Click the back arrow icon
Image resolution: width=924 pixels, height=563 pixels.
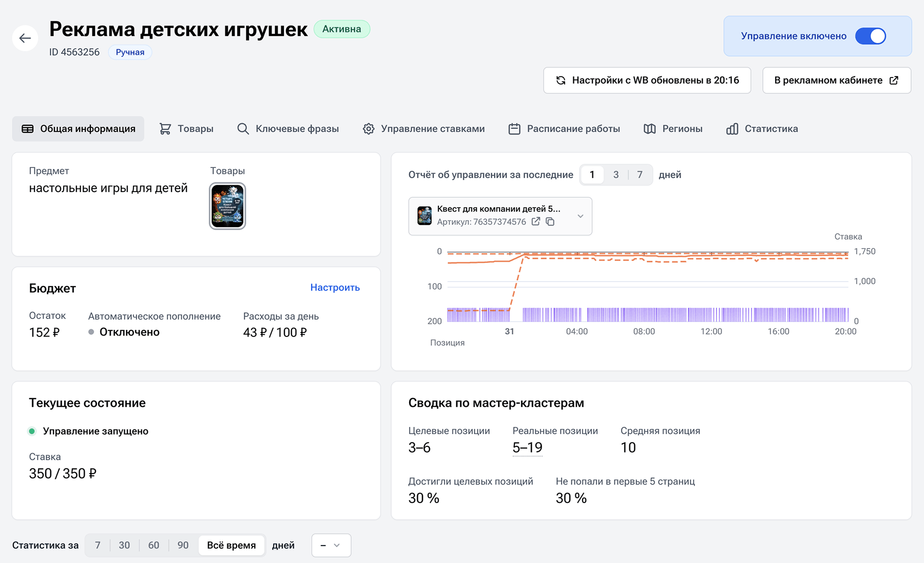[25, 38]
